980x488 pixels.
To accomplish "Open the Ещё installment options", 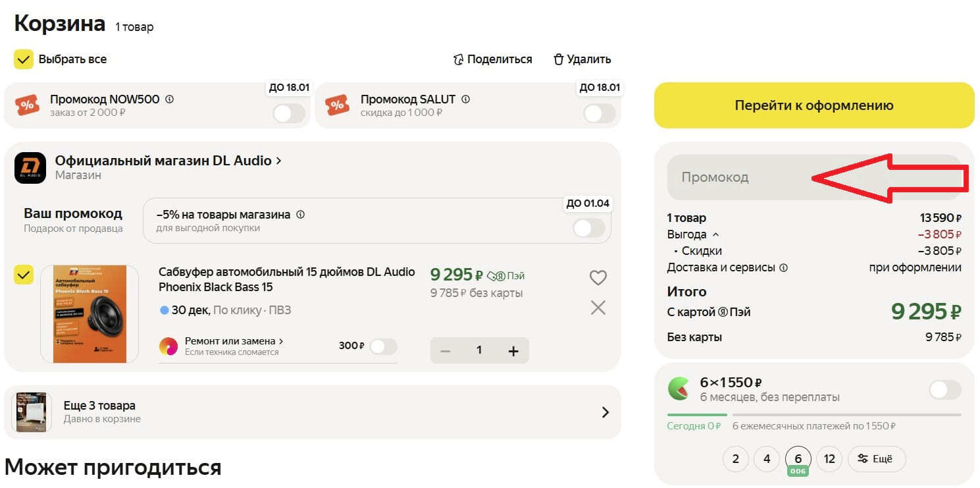I will (x=876, y=459).
